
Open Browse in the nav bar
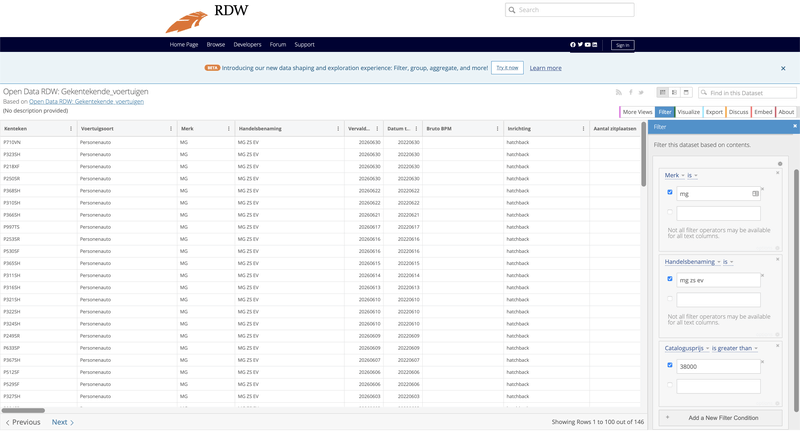(x=216, y=45)
